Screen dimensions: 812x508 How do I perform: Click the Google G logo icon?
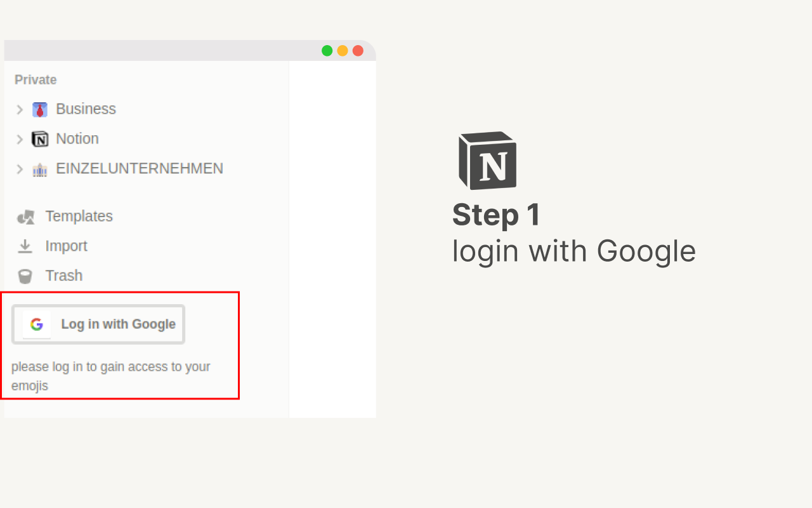[x=37, y=324]
